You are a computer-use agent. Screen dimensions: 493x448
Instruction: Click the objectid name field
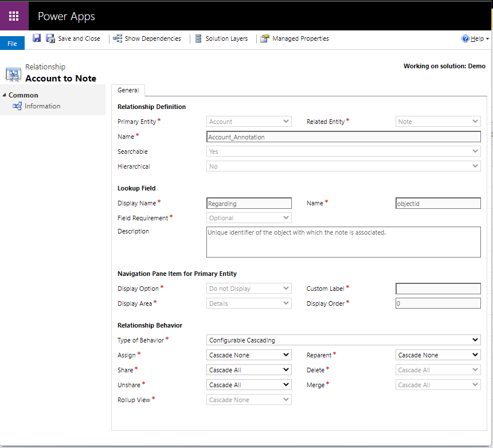point(438,203)
